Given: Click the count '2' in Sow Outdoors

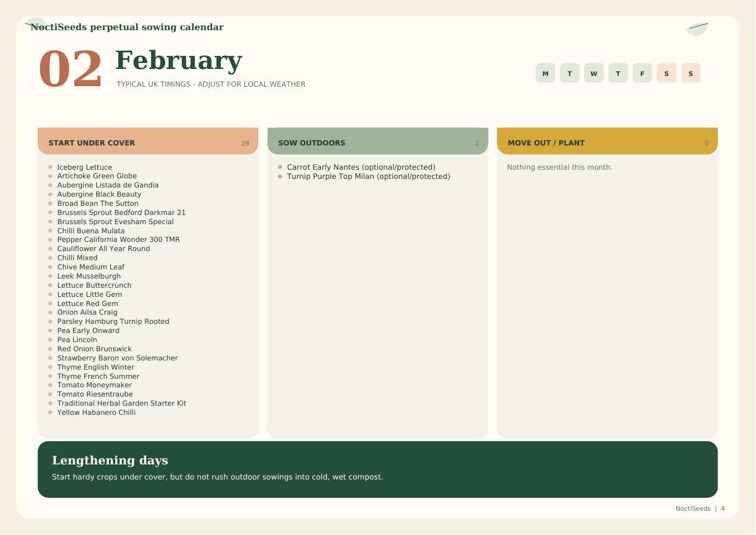Looking at the screenshot, I should point(477,143).
